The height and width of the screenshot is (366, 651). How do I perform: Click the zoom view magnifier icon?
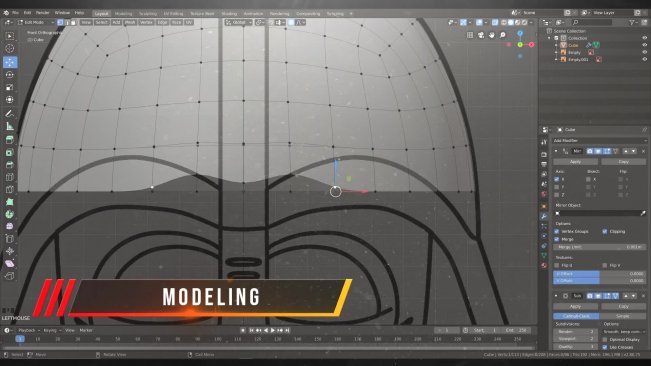coord(502,35)
